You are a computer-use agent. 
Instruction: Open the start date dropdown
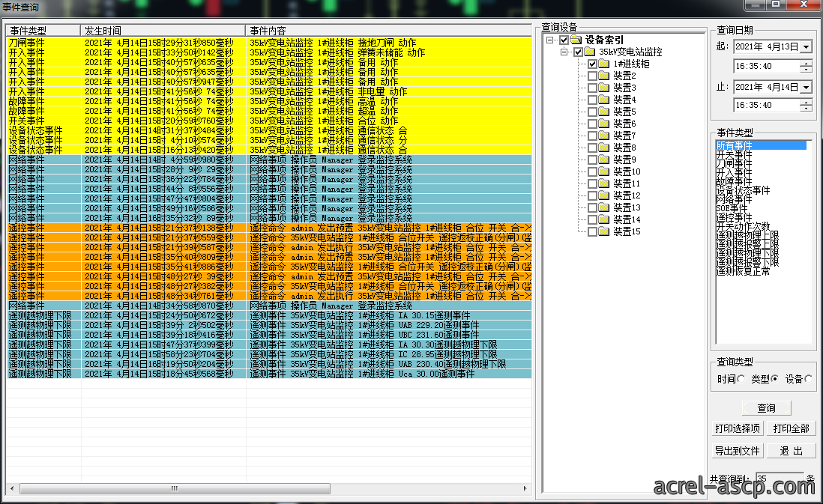pyautogui.click(x=807, y=46)
